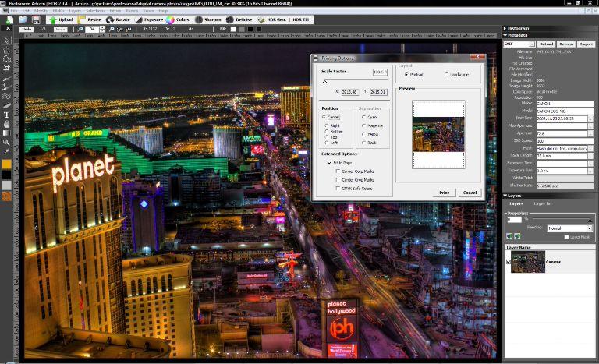Select the Crop tool in toolbox
The height and width of the screenshot is (364, 599).
click(x=6, y=68)
